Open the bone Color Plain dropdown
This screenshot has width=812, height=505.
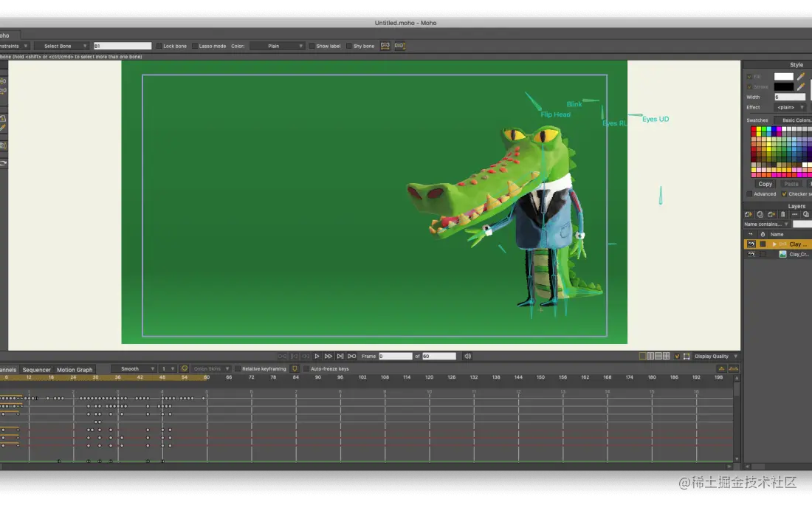tap(278, 46)
